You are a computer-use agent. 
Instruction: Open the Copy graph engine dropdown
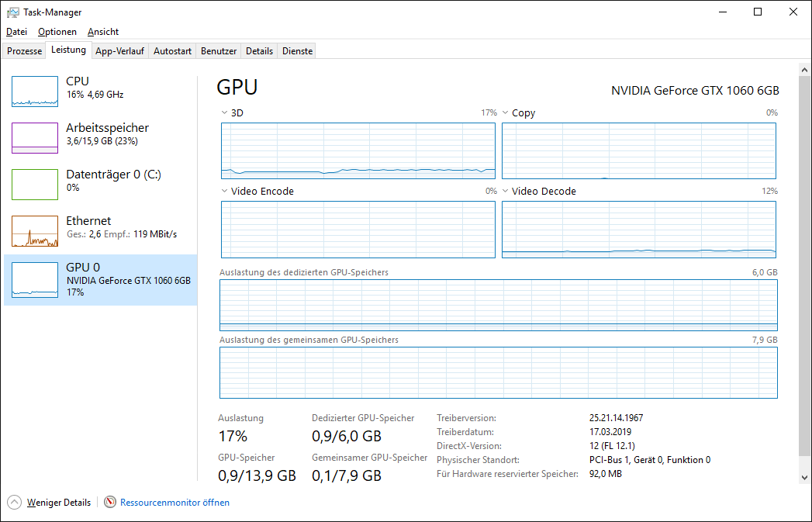505,113
